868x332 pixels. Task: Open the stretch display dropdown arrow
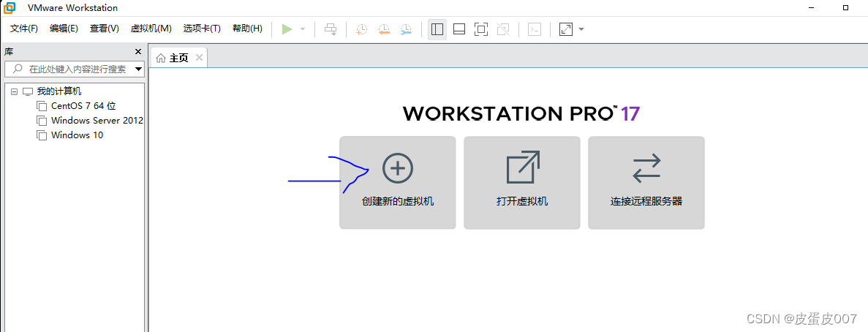coord(581,29)
